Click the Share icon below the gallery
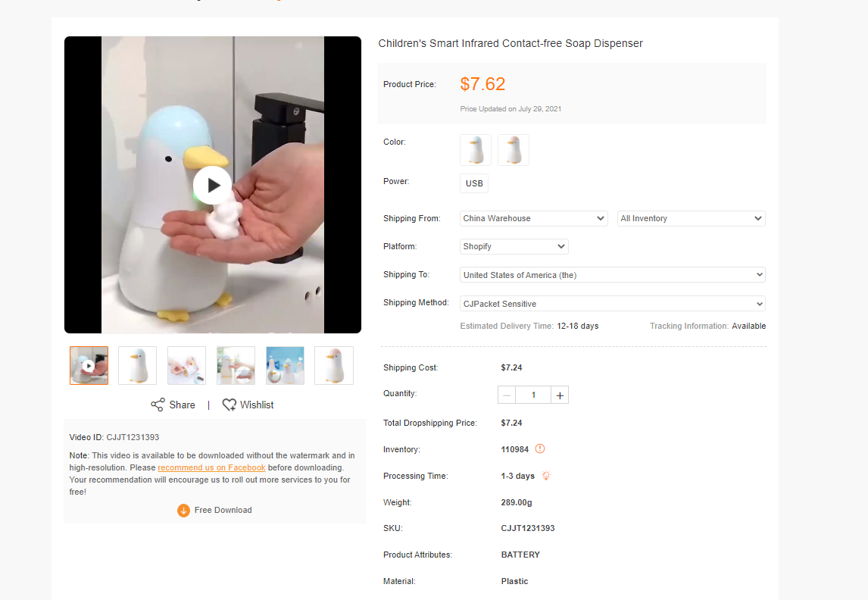Viewport: 868px width, 600px height. [x=158, y=405]
